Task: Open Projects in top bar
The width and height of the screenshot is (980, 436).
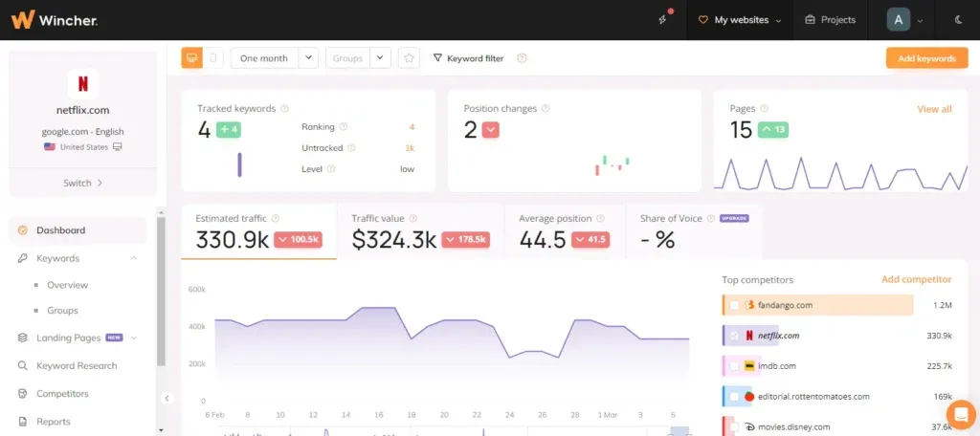Action: (x=830, y=20)
